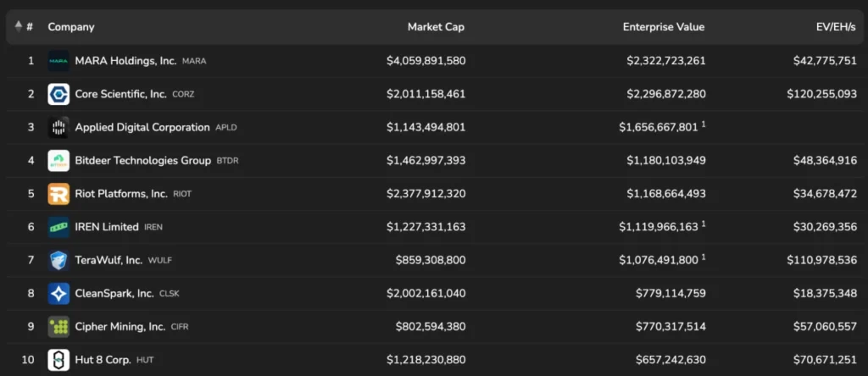The width and height of the screenshot is (868, 376).
Task: Click the IREN Limited logo icon
Action: click(x=58, y=227)
